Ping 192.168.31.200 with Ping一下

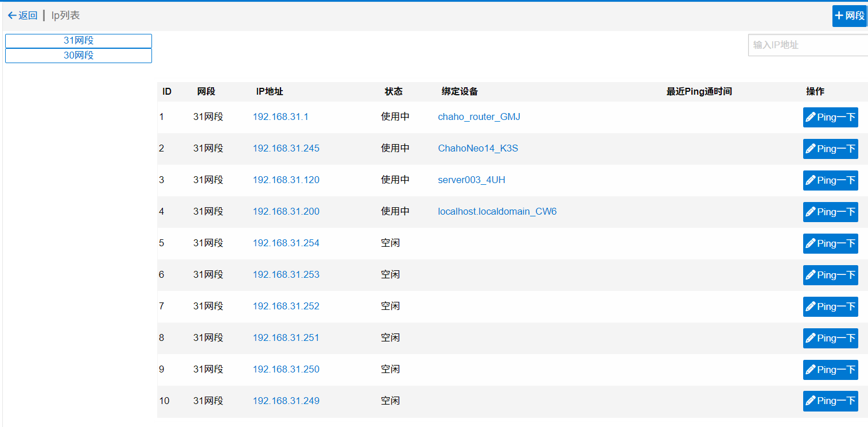pyautogui.click(x=830, y=212)
